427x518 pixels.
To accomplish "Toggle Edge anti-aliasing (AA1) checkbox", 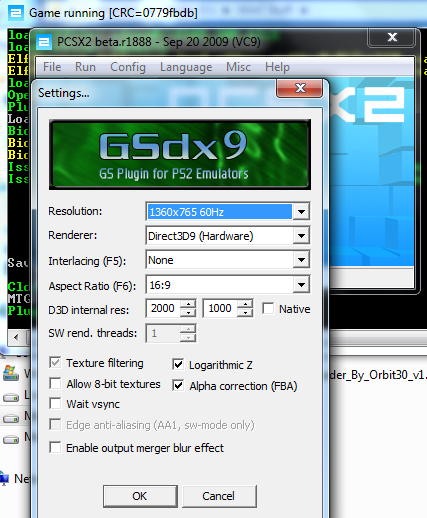I will tap(55, 425).
